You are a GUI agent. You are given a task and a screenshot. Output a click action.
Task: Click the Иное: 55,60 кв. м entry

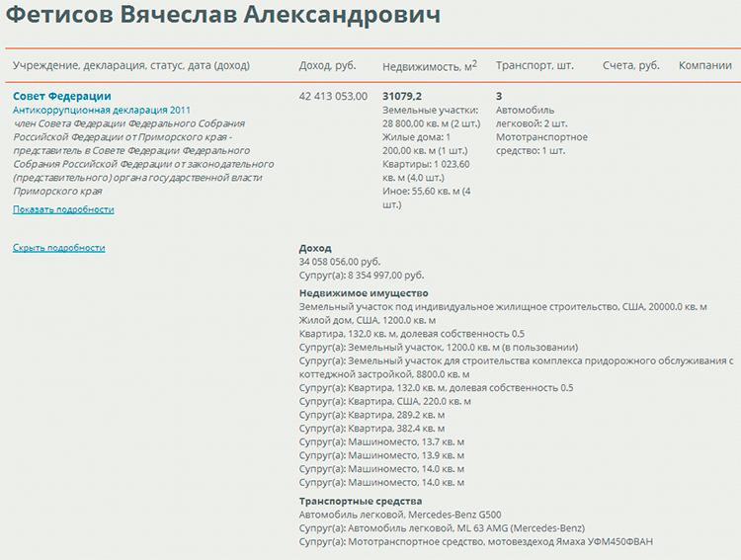426,198
